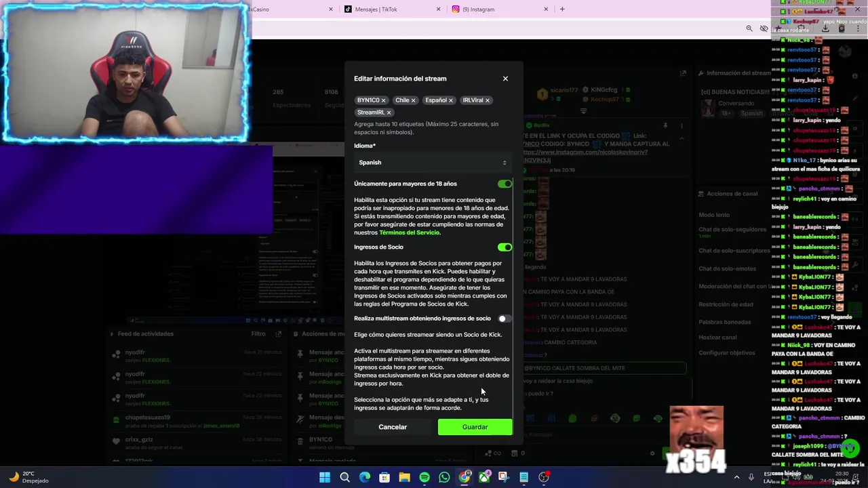The width and height of the screenshot is (868, 488).
Task: Click KINGcfcg in the leaderboard
Action: [x=604, y=90]
